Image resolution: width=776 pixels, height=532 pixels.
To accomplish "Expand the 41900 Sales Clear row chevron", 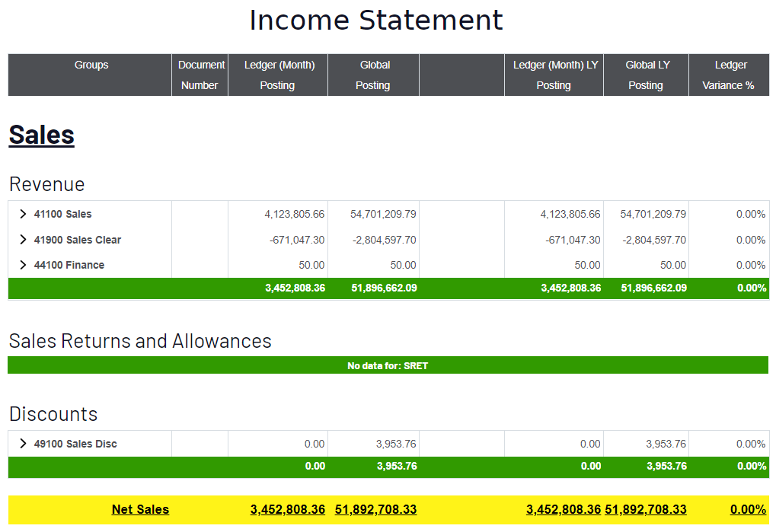I will pyautogui.click(x=23, y=239).
